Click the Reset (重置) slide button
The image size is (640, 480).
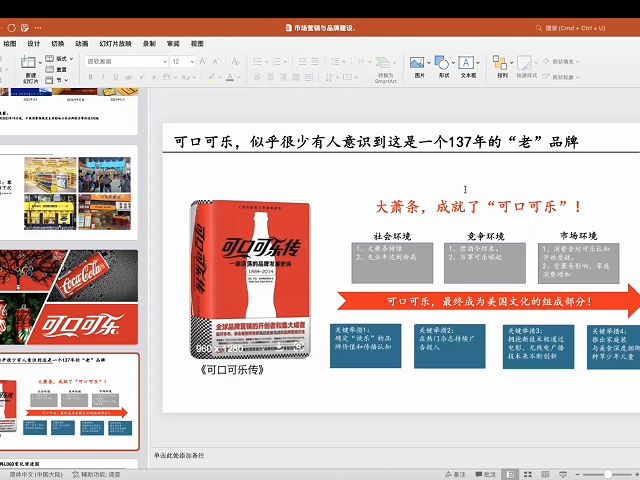point(56,69)
